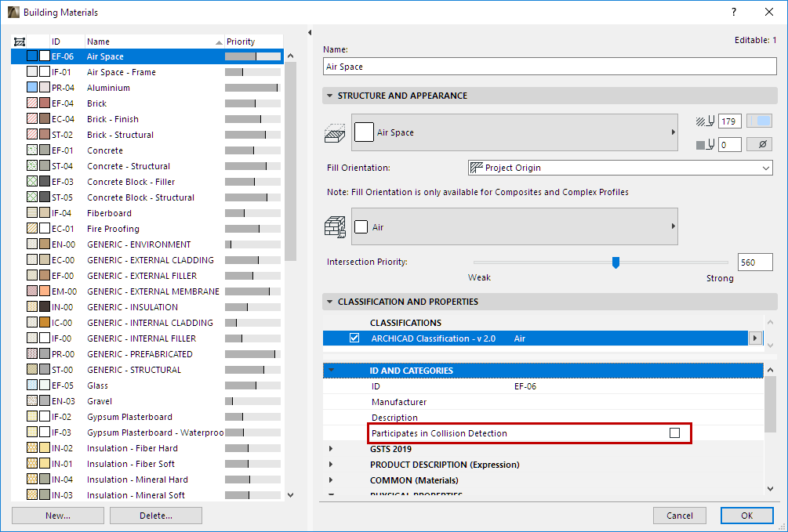Uncheck the ARCHICAD Classification v 2.0 checkbox
788x532 pixels.
point(354,337)
